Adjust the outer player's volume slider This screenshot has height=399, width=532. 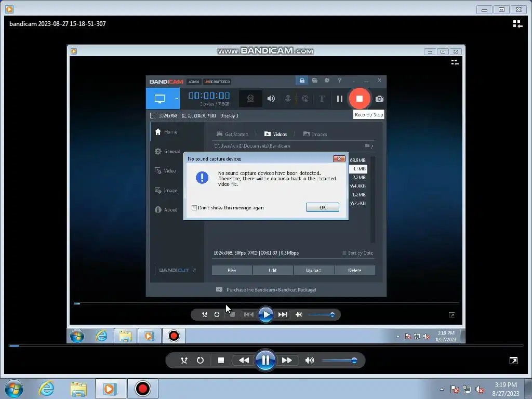click(339, 361)
